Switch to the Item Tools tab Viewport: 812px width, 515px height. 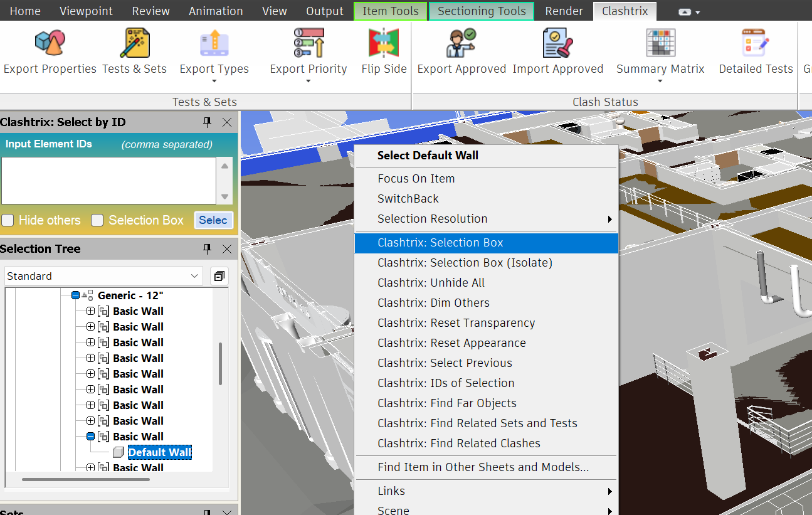pos(390,11)
